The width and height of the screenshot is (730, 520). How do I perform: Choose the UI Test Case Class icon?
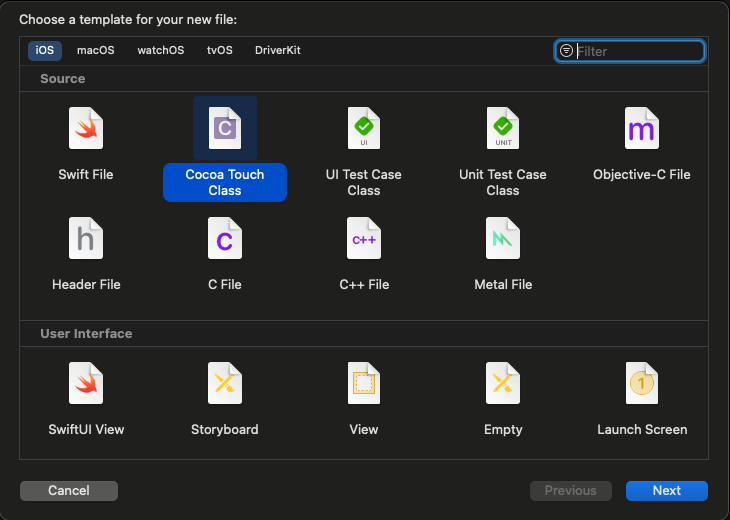pos(364,128)
